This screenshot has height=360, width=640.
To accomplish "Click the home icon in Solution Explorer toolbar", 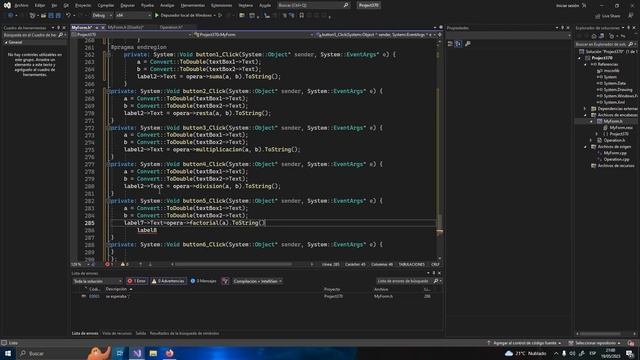I will coord(594,36).
